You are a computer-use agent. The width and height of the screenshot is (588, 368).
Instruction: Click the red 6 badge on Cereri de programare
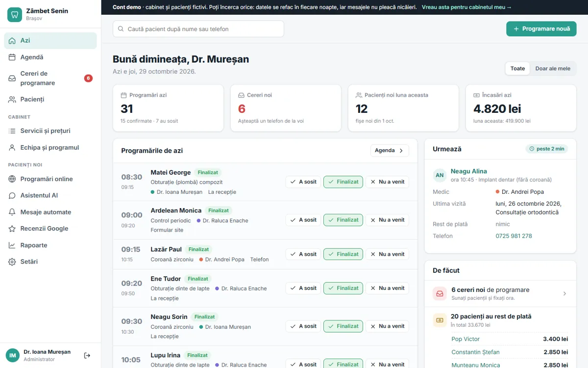(88, 78)
